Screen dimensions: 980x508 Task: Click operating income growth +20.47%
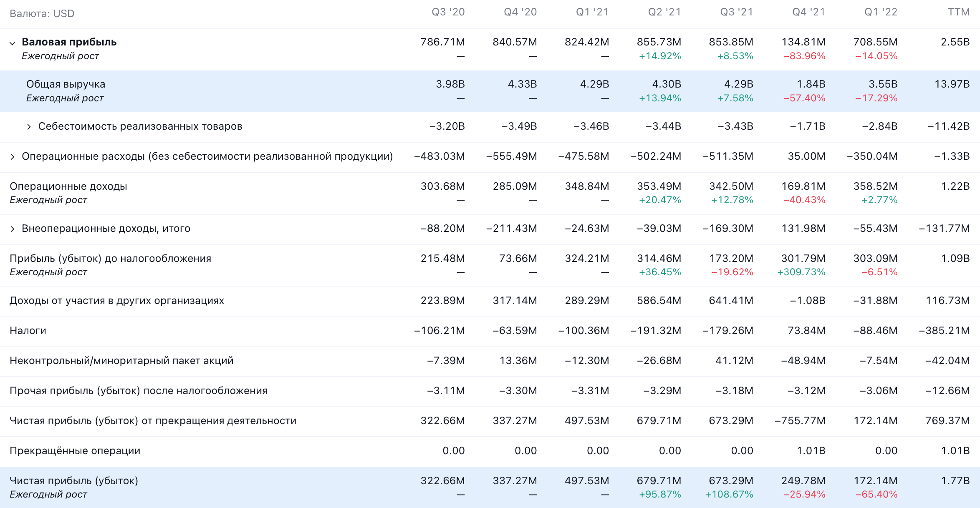tap(660, 200)
